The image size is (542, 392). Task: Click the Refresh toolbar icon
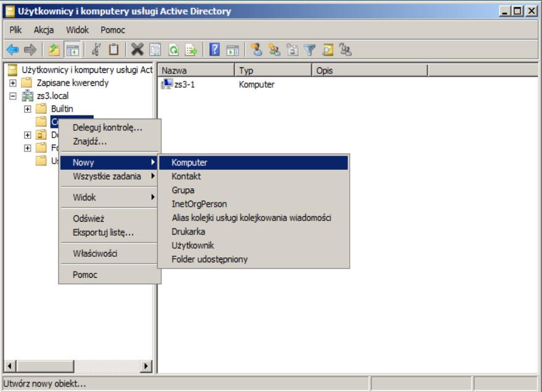tap(174, 50)
